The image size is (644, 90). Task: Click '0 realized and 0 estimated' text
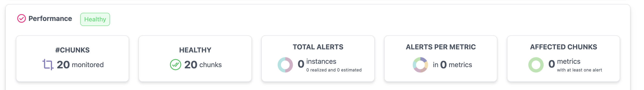click(x=334, y=70)
